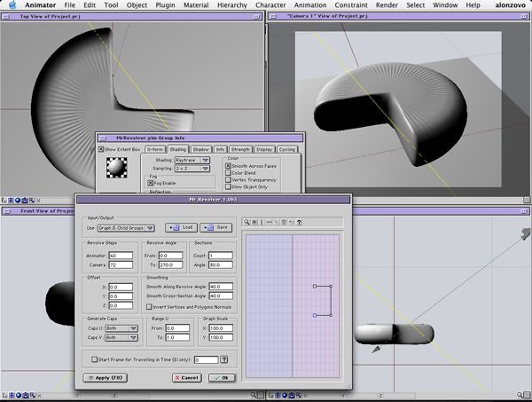This screenshot has height=402, width=532.
Task: Click the question mark help icon above graph
Action: [299, 222]
